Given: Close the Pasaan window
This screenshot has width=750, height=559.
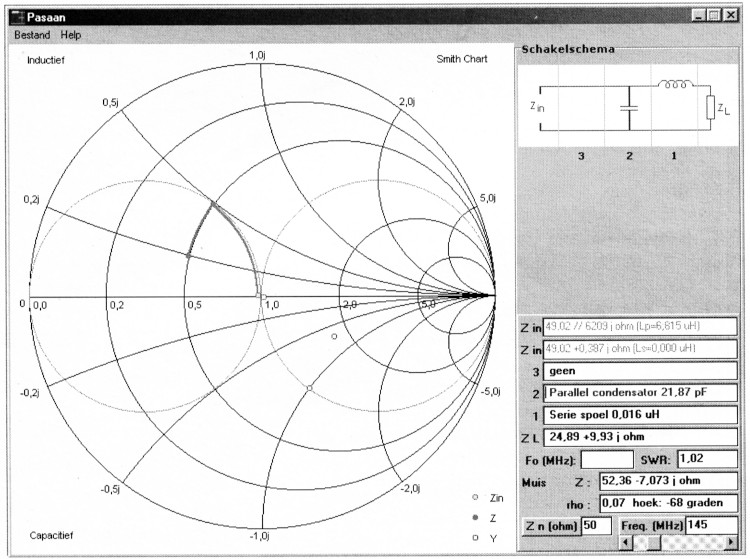Looking at the screenshot, I should point(731,15).
